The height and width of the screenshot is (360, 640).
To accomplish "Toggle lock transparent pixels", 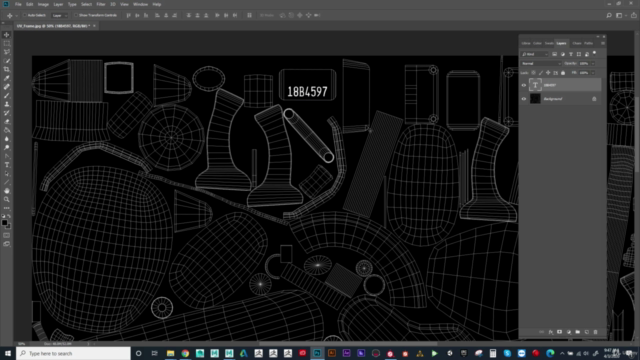I will [533, 73].
